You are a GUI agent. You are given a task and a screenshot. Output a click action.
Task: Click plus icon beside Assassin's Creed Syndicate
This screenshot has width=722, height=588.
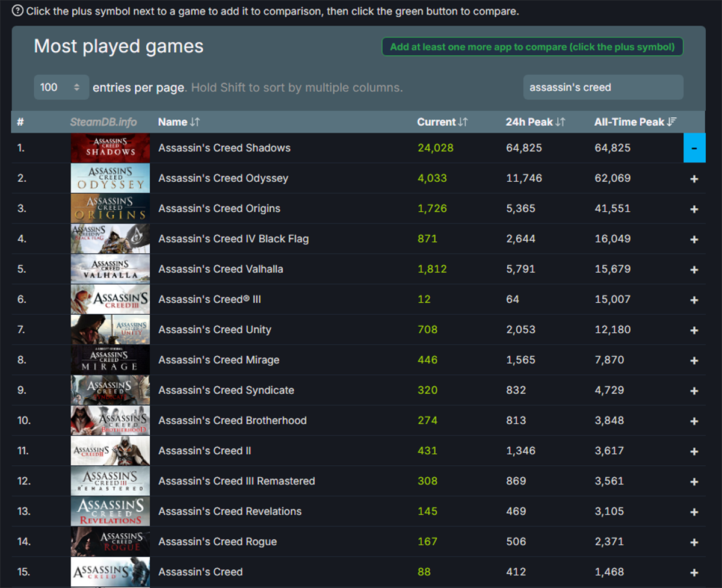point(694,391)
